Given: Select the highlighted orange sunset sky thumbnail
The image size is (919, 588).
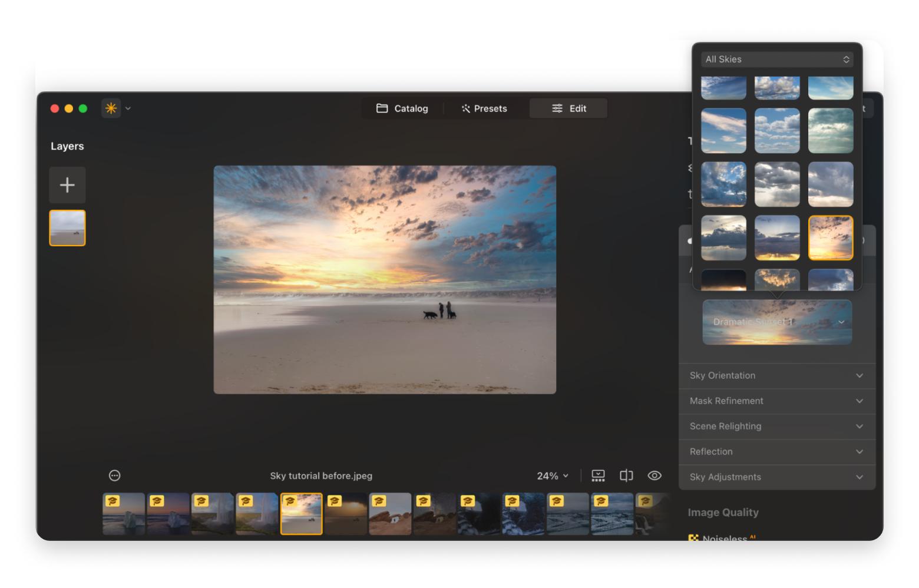Looking at the screenshot, I should click(x=831, y=238).
